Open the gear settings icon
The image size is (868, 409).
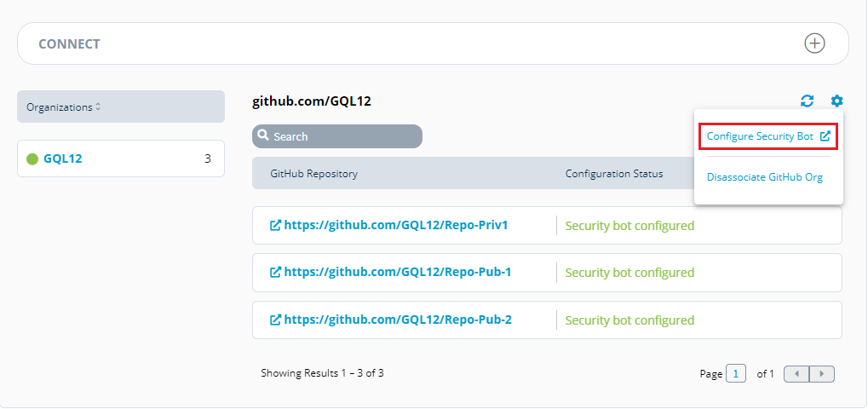tap(836, 101)
